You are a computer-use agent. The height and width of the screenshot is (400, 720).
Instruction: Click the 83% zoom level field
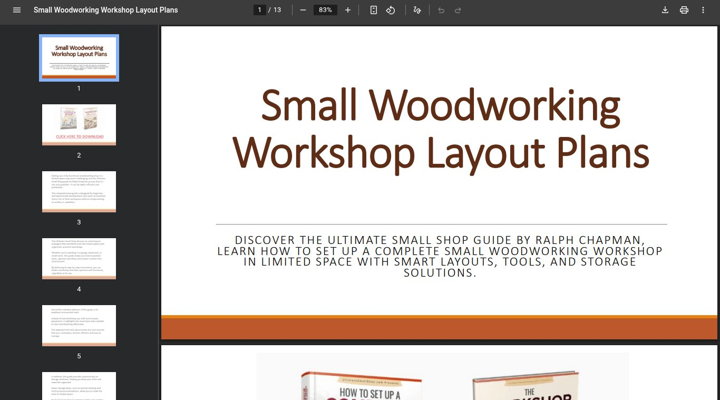click(325, 10)
